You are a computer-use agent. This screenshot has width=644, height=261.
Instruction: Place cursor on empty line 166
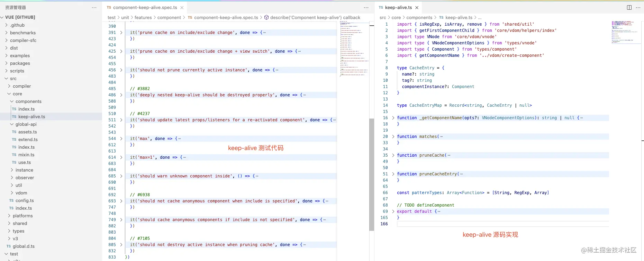(x=503, y=224)
